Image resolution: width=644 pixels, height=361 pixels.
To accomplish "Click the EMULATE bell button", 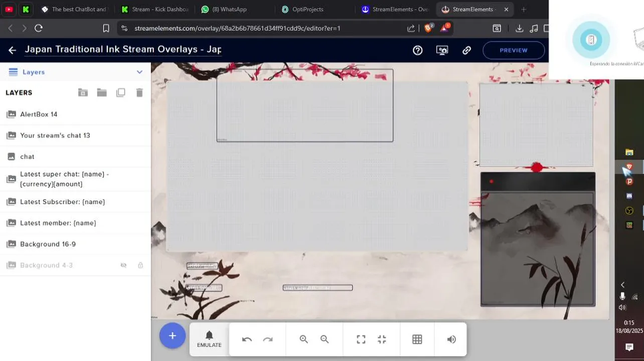I will point(209,339).
